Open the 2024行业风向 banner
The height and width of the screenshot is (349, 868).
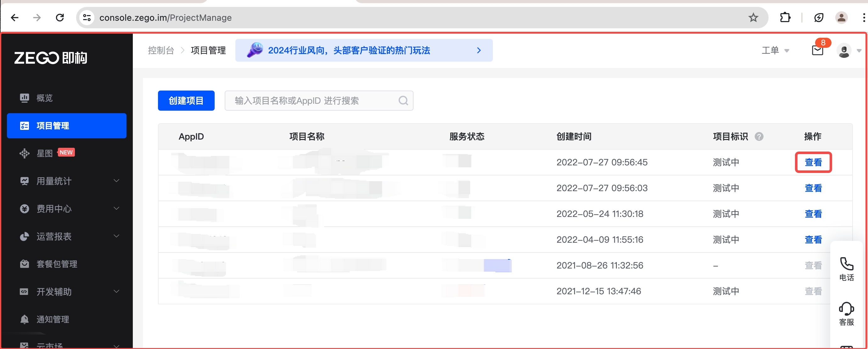(364, 51)
